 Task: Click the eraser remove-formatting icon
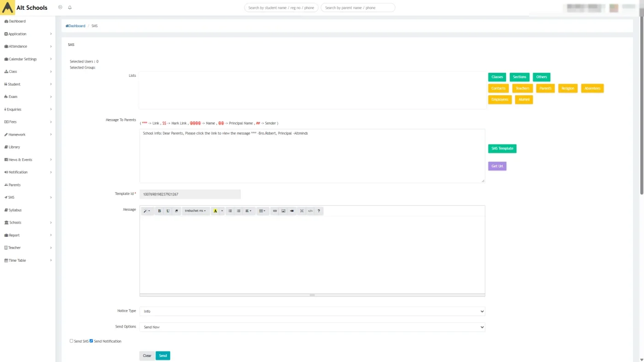pos(176,211)
